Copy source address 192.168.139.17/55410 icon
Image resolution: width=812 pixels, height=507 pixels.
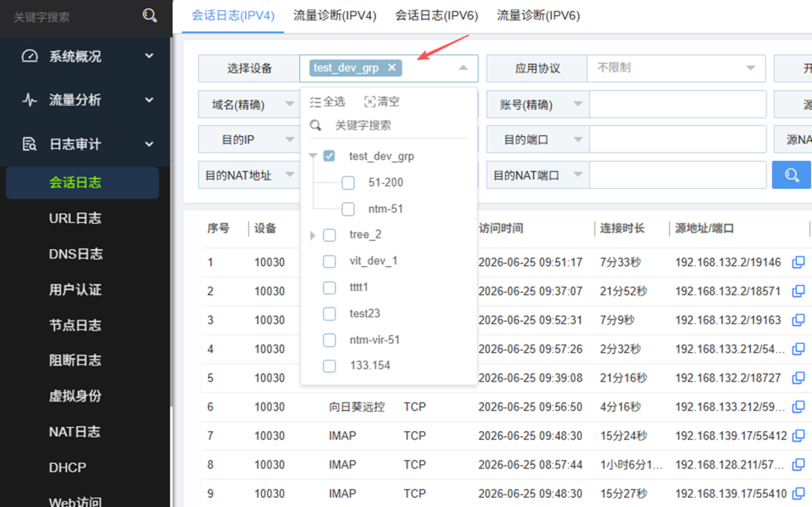click(798, 493)
